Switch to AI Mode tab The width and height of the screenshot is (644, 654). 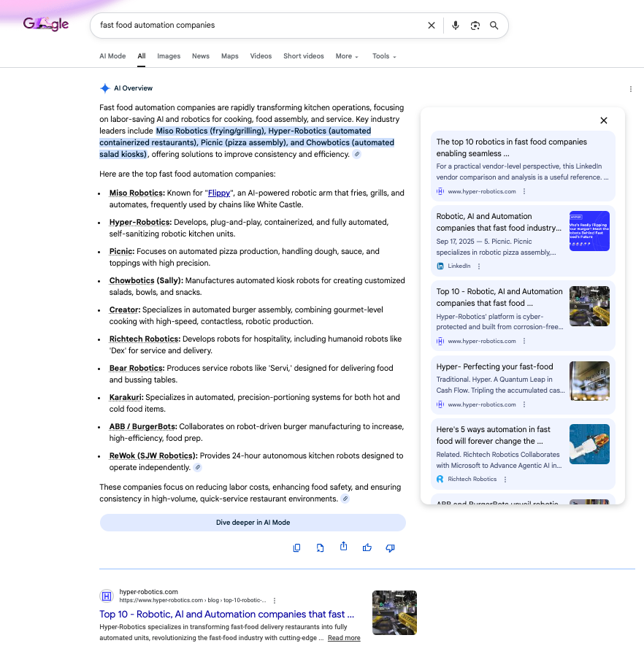click(x=112, y=56)
